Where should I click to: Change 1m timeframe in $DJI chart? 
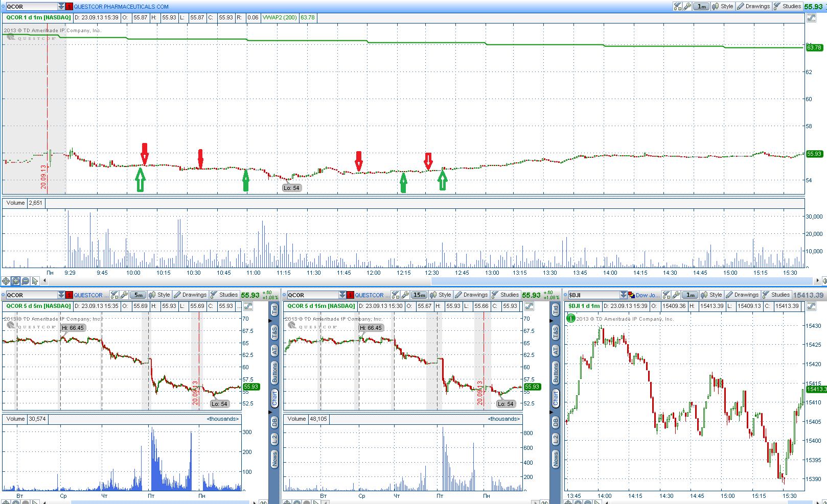(691, 295)
